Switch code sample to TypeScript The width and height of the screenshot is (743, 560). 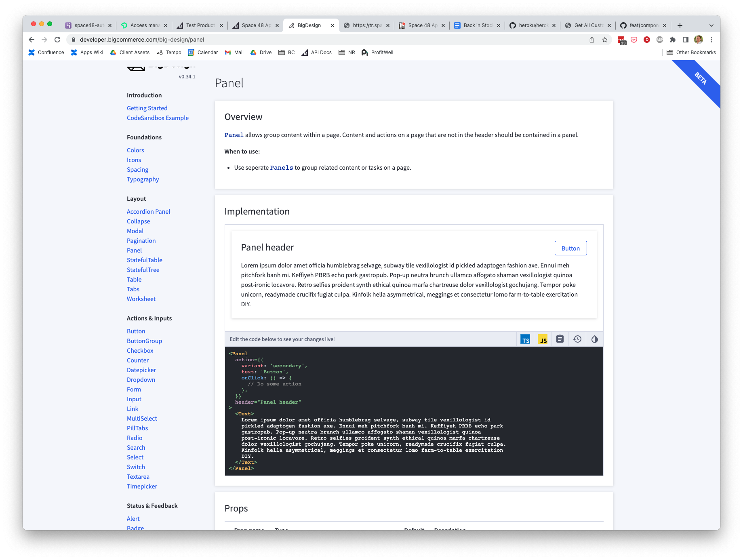coord(525,339)
